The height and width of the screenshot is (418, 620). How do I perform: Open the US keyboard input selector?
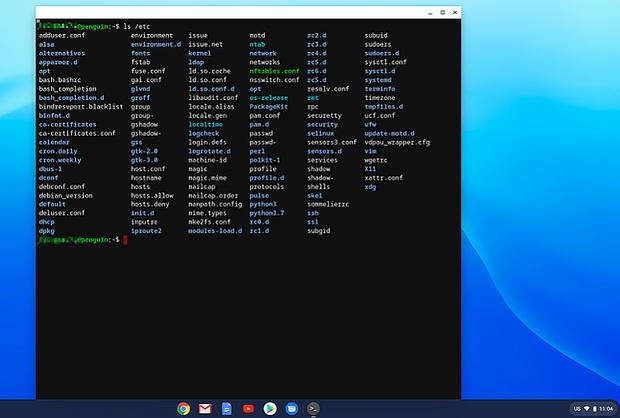coord(576,409)
